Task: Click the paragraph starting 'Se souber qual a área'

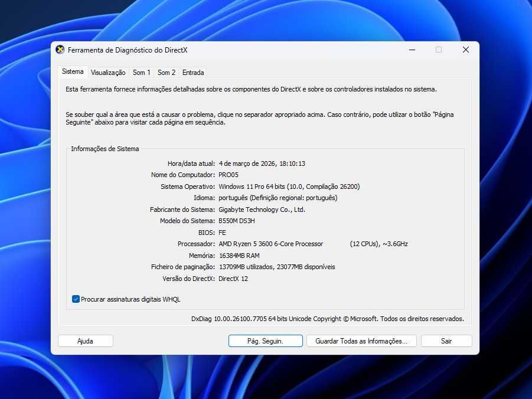Action: 260,119
